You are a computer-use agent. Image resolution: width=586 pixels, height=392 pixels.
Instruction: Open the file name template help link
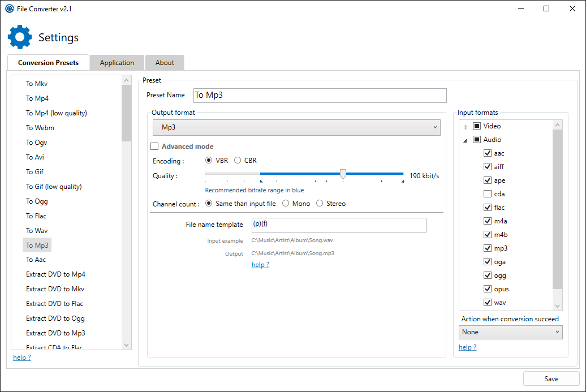click(x=260, y=264)
